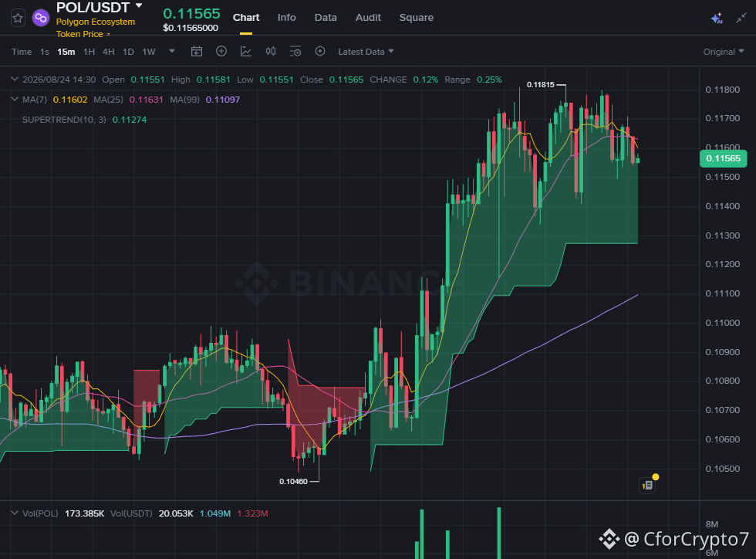The height and width of the screenshot is (559, 756).
Task: Select the 15m interval
Action: [66, 52]
